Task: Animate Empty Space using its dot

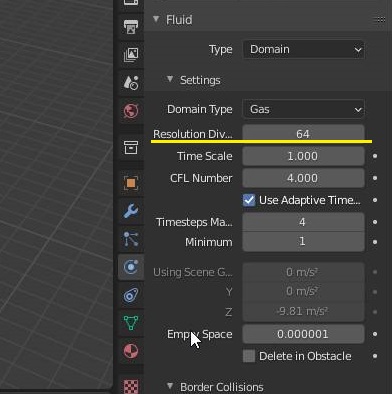Action: (375, 334)
